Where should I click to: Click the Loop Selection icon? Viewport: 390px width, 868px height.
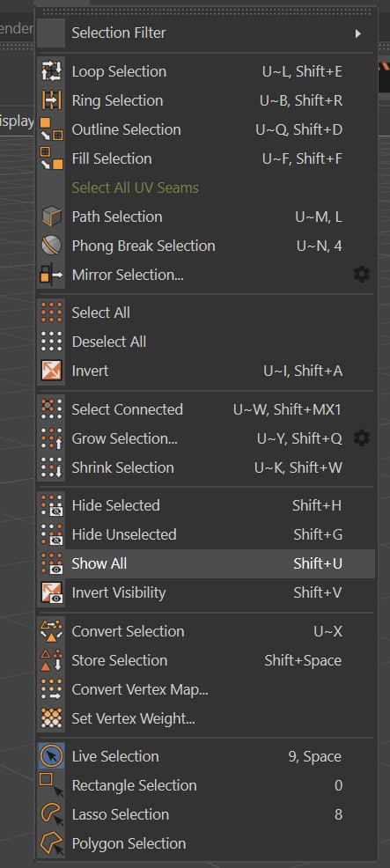coord(52,71)
